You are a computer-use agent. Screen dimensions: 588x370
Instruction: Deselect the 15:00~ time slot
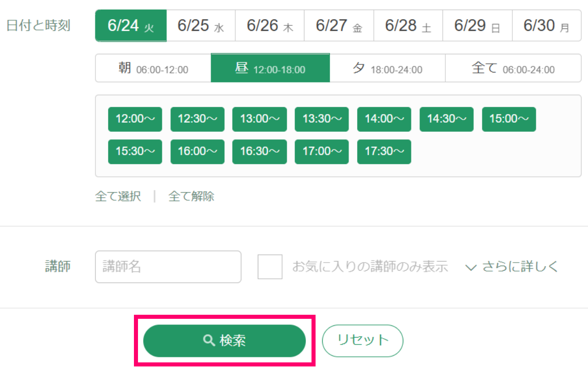pos(509,119)
